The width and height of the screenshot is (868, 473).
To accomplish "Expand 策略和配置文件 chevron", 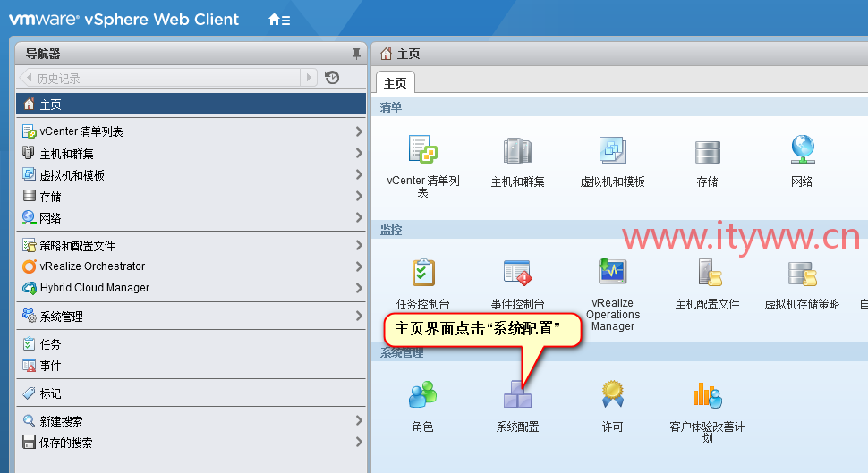I will [359, 245].
